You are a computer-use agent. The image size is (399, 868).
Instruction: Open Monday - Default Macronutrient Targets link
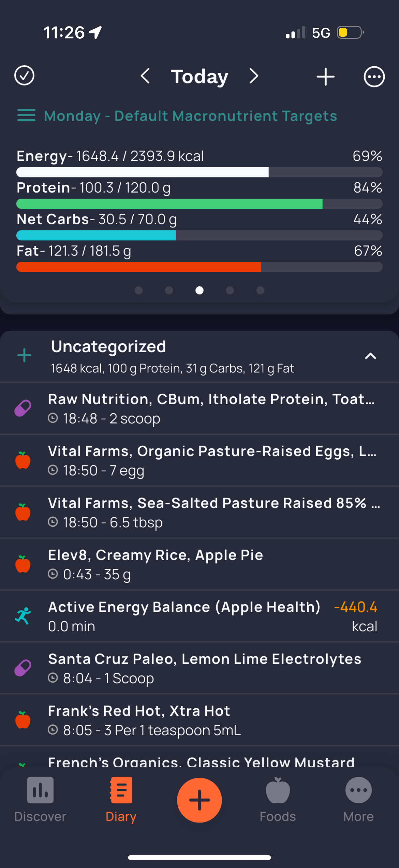191,116
